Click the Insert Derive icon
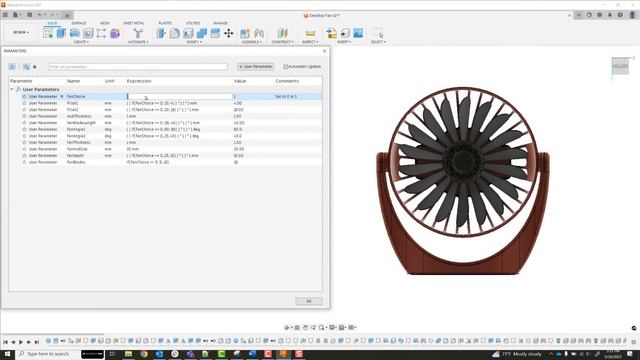Viewport: 640px width, 360px height. pos(331,33)
